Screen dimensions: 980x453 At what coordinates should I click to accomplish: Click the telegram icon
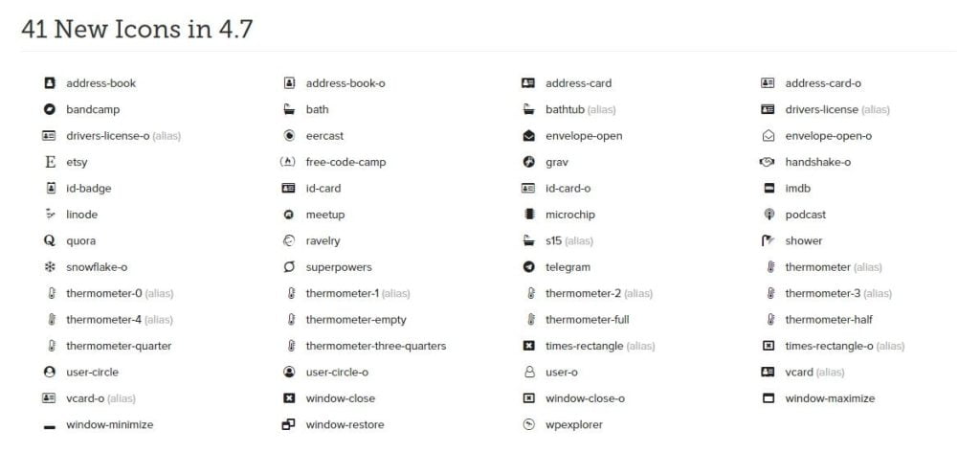point(528,267)
